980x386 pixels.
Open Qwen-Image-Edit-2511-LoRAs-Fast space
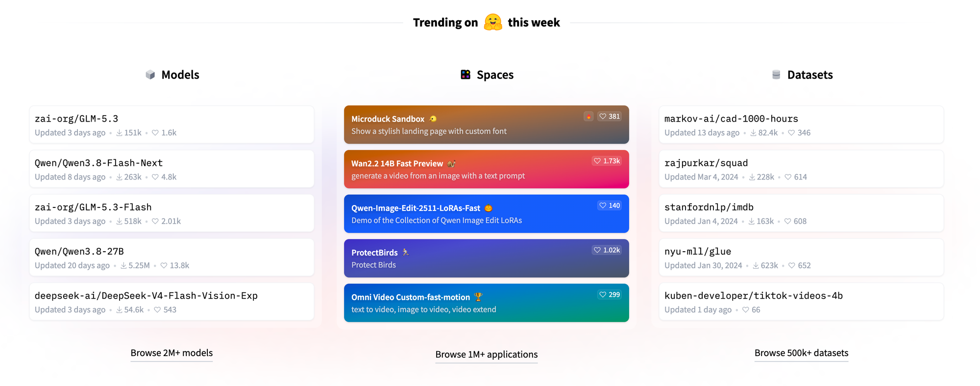(x=487, y=213)
